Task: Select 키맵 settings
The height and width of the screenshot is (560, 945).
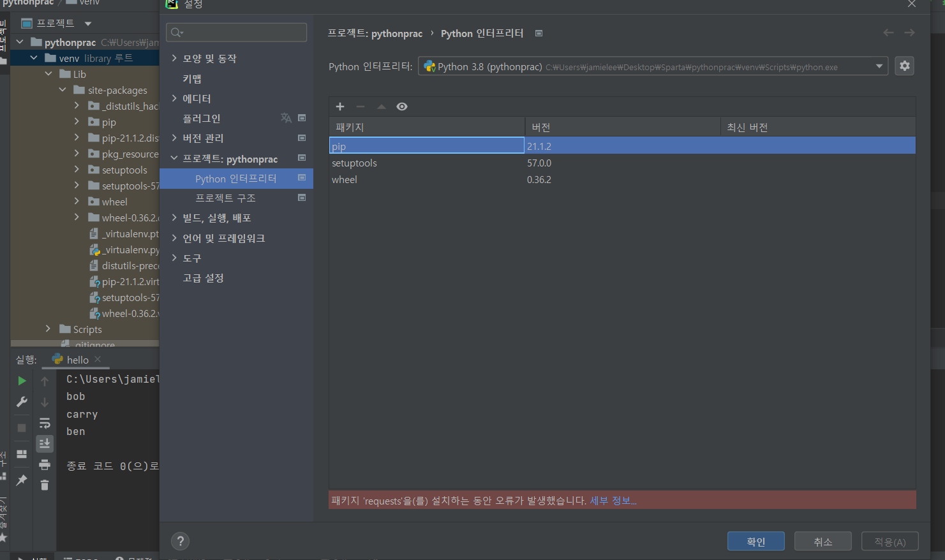Action: [192, 78]
